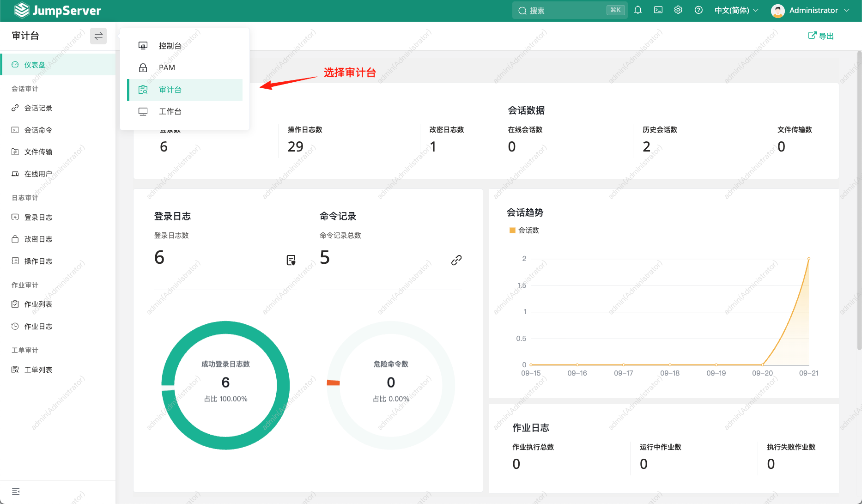Click the JumpServer logo
The width and height of the screenshot is (862, 504).
pyautogui.click(x=58, y=10)
